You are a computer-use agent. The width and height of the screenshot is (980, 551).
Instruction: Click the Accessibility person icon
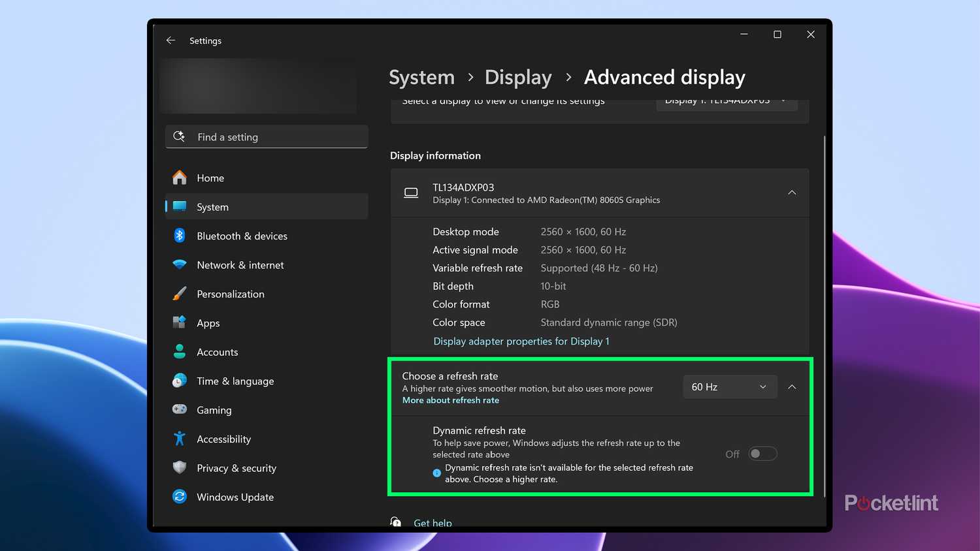(179, 439)
